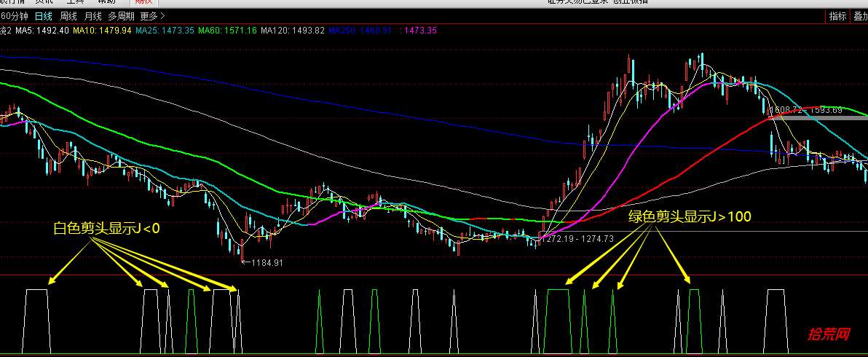Screen dimensions: 868x357
Task: Click the 1608.72 - 1593.69 price label
Action: [806, 110]
